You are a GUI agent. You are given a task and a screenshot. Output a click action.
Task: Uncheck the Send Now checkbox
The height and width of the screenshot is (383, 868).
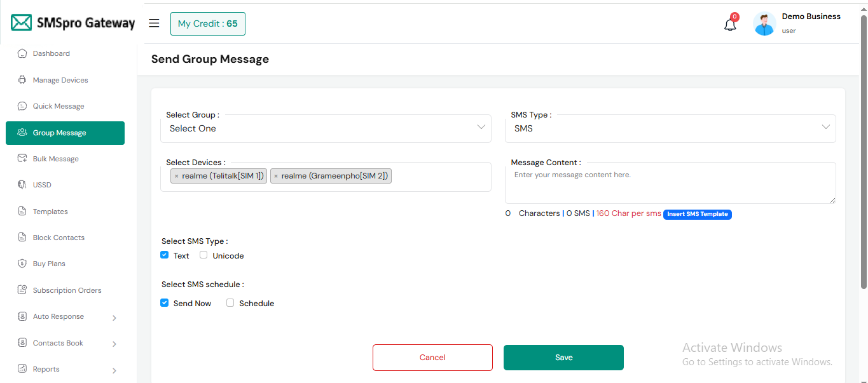[x=165, y=303]
